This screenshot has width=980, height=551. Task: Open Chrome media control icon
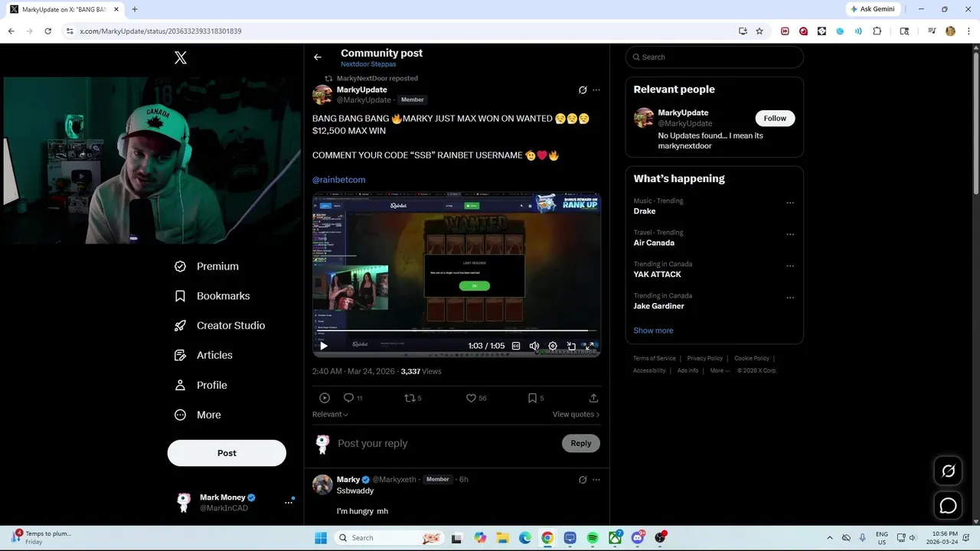932,31
